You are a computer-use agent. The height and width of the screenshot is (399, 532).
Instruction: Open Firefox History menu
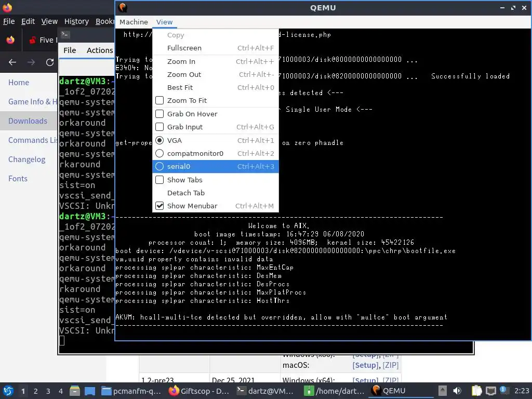coord(76,21)
